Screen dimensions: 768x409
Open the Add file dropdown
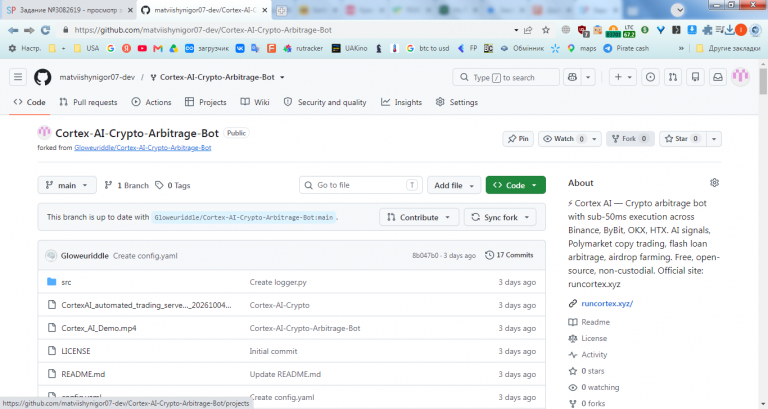[x=454, y=185]
